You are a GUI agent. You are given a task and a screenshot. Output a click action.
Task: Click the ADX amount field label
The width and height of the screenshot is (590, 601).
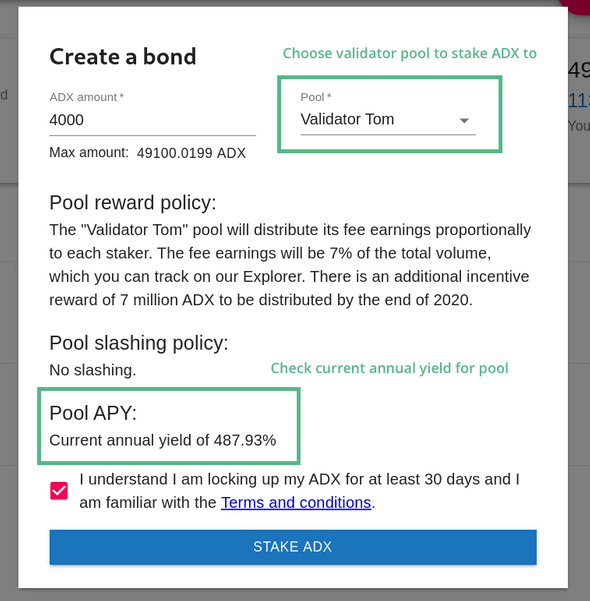pyautogui.click(x=87, y=97)
